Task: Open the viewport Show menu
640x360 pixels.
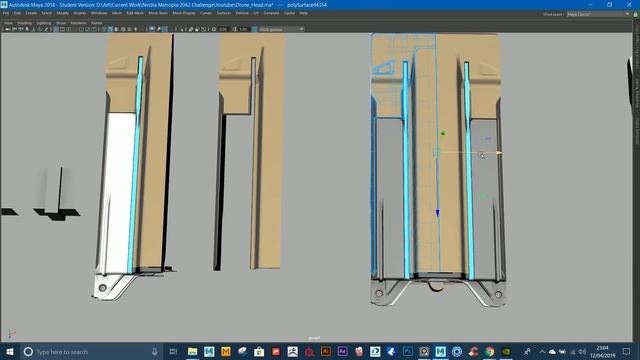Action: tap(60, 23)
